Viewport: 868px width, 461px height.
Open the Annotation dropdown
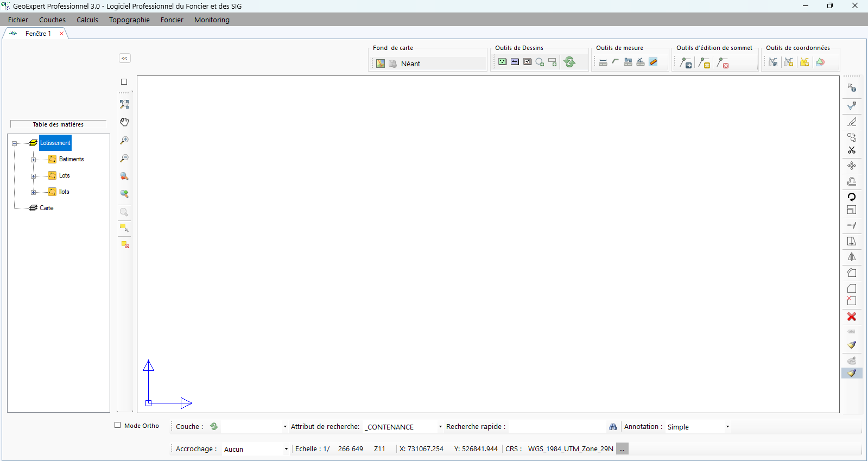coord(727,427)
